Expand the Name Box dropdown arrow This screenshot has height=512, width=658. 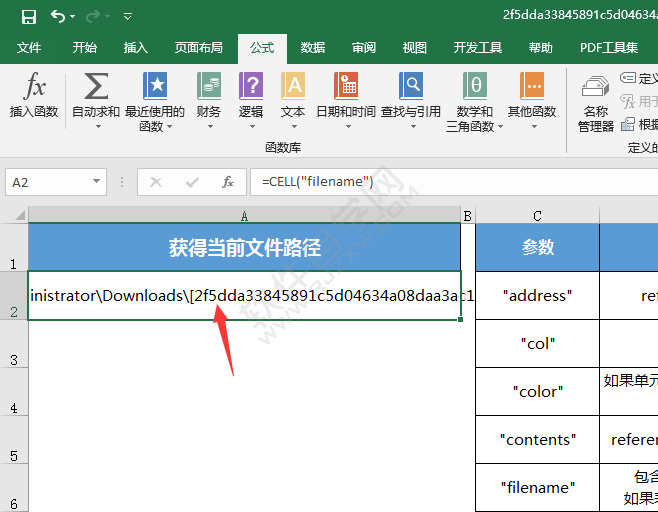pyautogui.click(x=97, y=181)
